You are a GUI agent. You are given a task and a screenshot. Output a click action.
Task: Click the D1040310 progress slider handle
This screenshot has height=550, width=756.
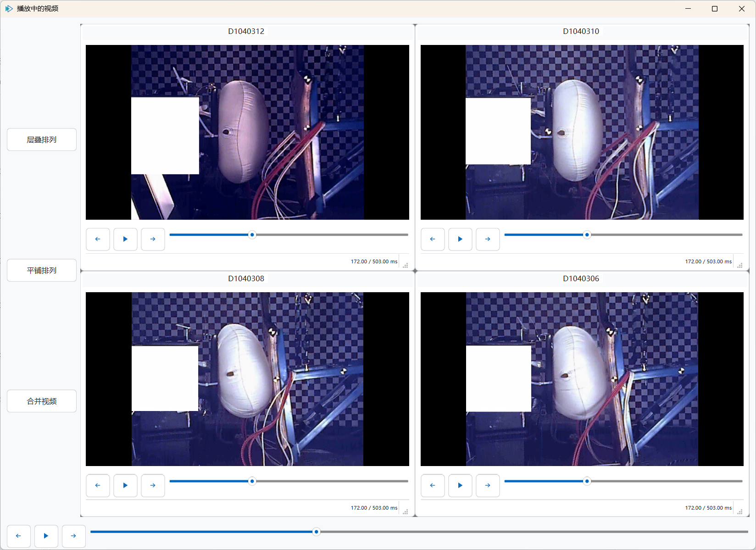587,235
